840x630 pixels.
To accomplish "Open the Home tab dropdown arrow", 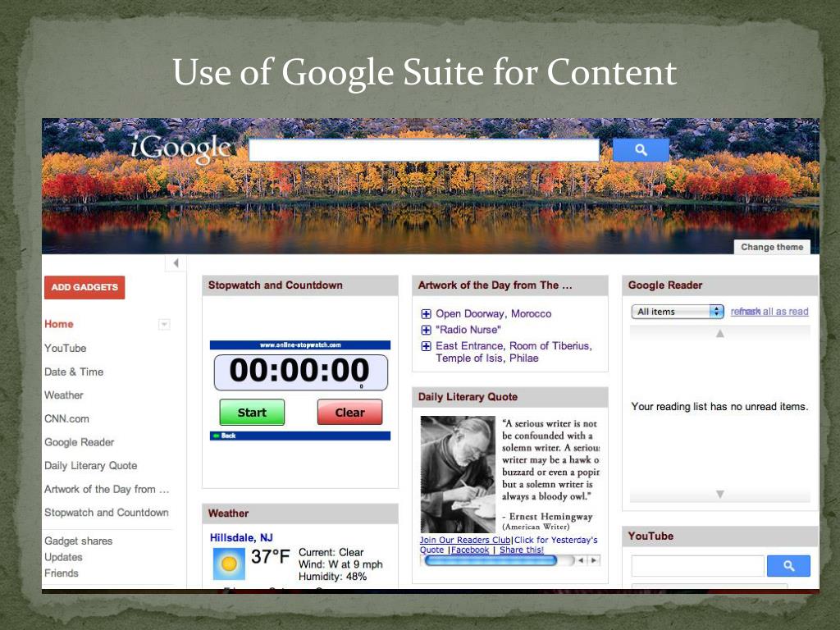I will tap(164, 324).
